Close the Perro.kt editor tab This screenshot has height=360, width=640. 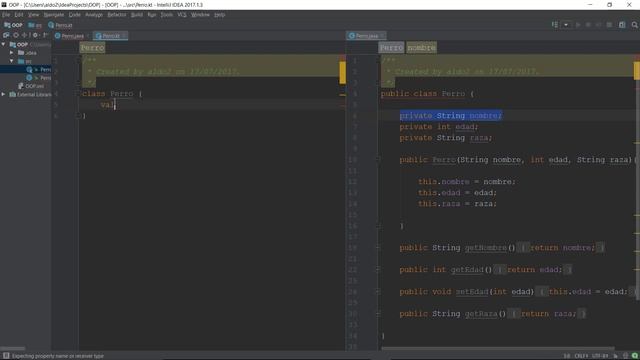point(124,36)
